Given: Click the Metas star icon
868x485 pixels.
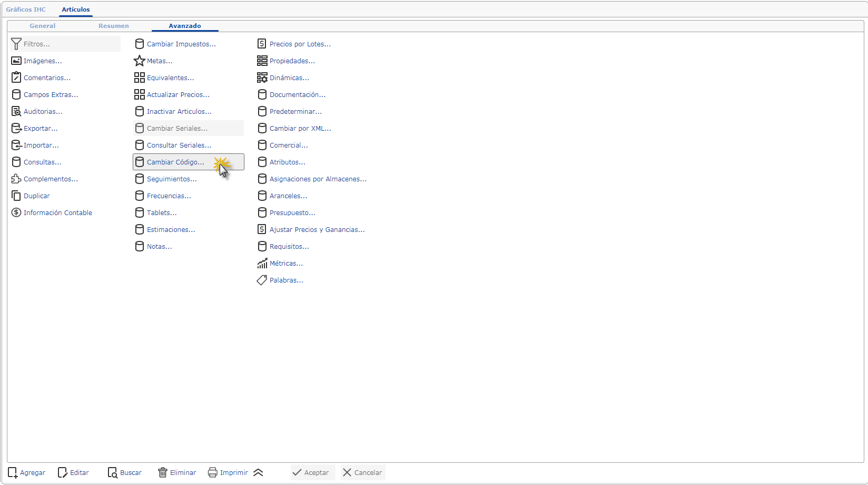Looking at the screenshot, I should click(139, 61).
